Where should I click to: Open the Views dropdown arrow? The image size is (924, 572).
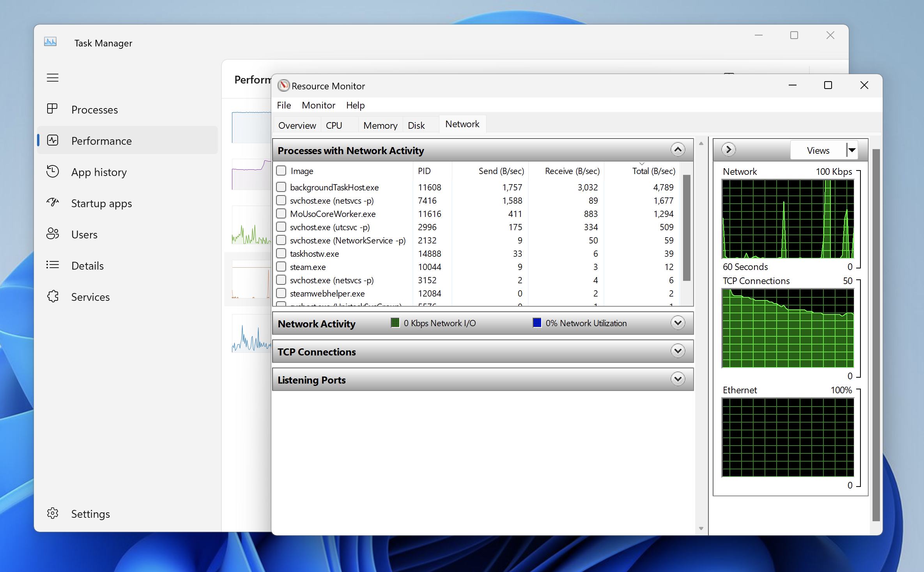pyautogui.click(x=852, y=150)
